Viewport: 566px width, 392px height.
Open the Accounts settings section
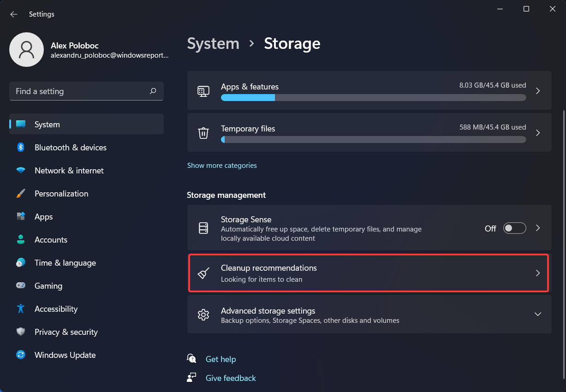click(51, 240)
